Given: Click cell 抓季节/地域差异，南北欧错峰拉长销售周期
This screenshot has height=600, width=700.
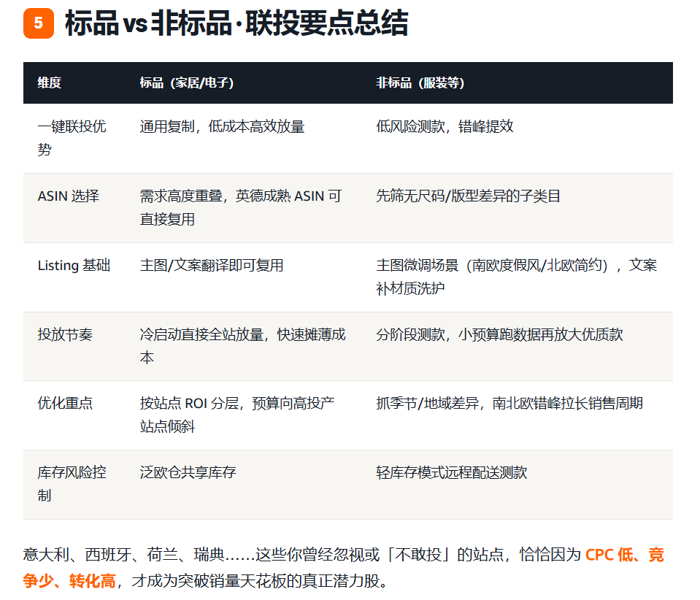Looking at the screenshot, I should (509, 404).
